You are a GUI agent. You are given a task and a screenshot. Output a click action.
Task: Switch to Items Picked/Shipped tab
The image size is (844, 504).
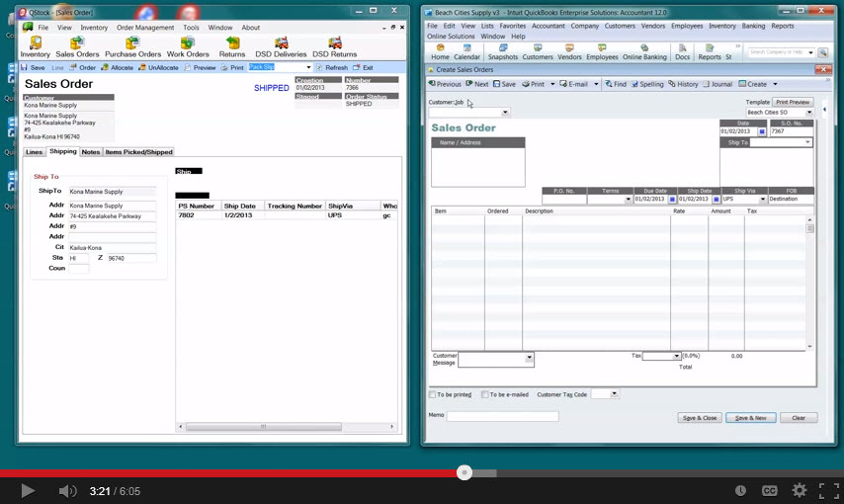[x=139, y=152]
